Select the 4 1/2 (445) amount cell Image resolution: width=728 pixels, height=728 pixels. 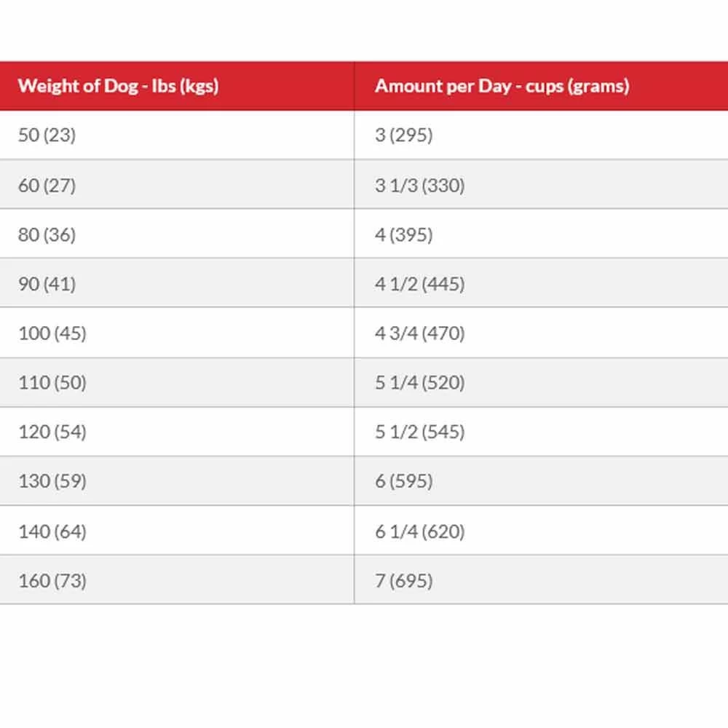pyautogui.click(x=419, y=284)
